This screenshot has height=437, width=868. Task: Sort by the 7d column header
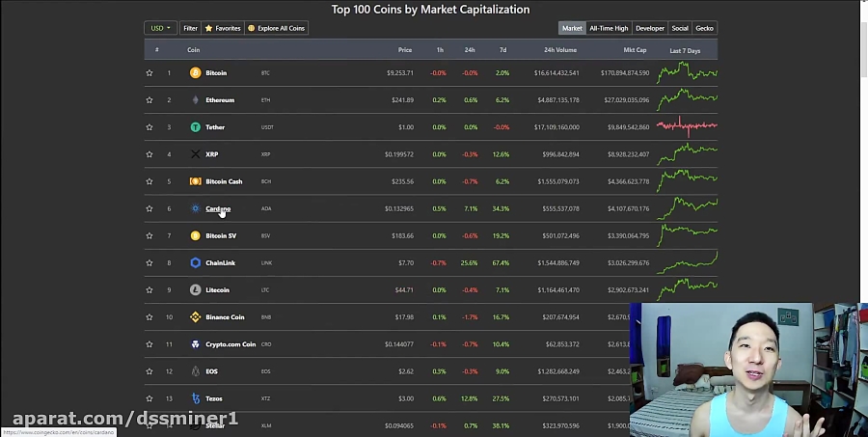[502, 50]
